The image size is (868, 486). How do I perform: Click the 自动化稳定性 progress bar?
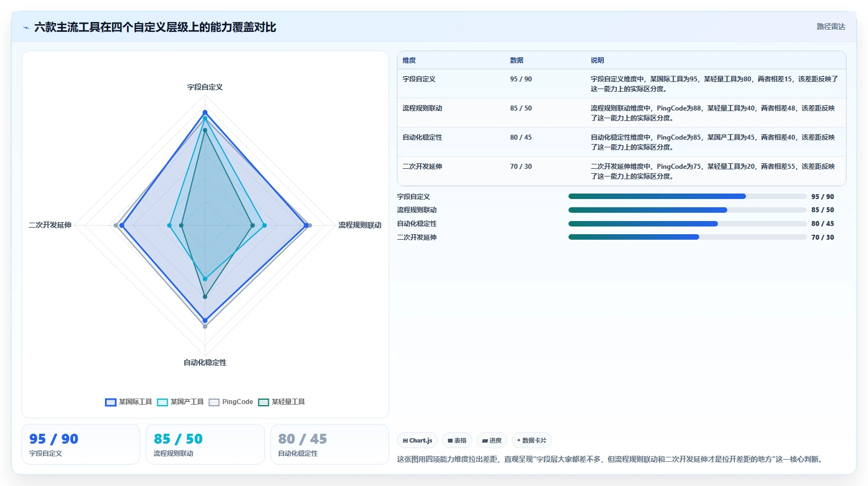click(x=687, y=224)
